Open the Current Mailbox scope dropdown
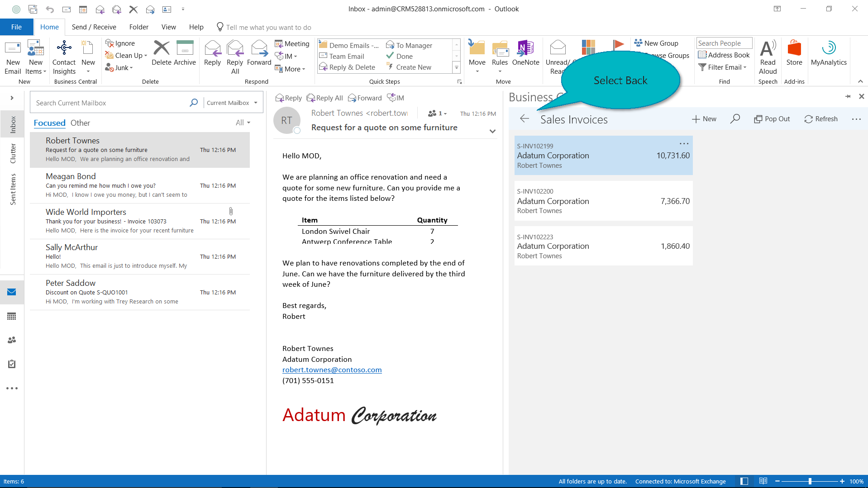Viewport: 868px width, 488px height. point(232,103)
